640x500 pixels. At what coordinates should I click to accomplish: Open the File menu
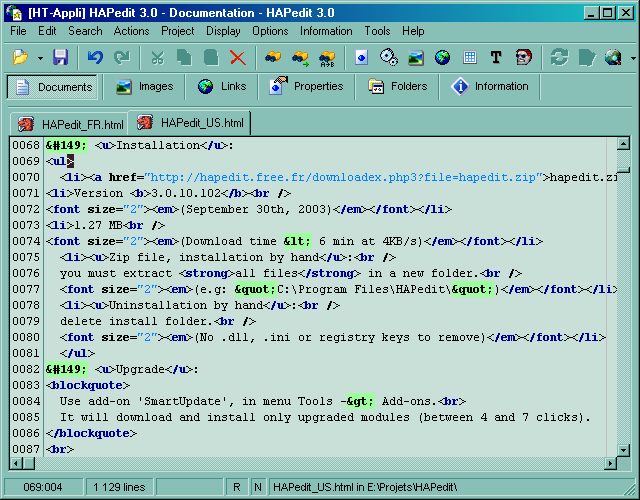[x=18, y=31]
